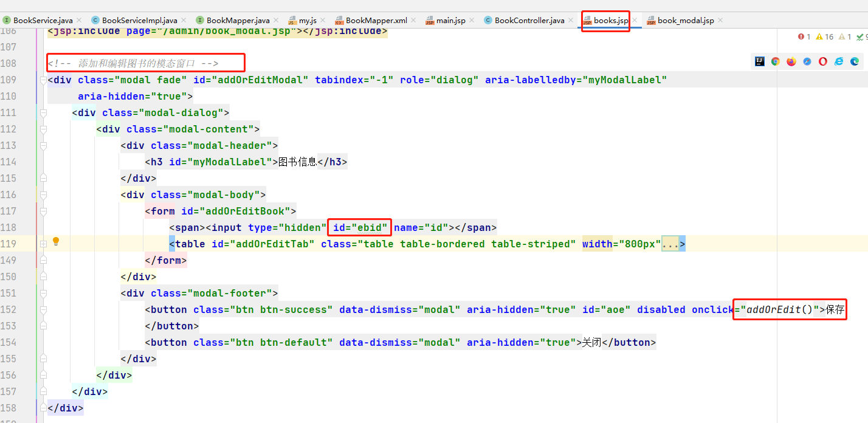
Task: Expand the folded table at line 119
Action: [x=43, y=244]
